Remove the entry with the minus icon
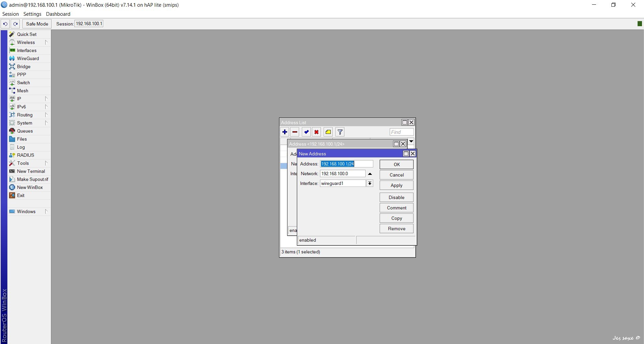The width and height of the screenshot is (644, 344). pyautogui.click(x=295, y=132)
